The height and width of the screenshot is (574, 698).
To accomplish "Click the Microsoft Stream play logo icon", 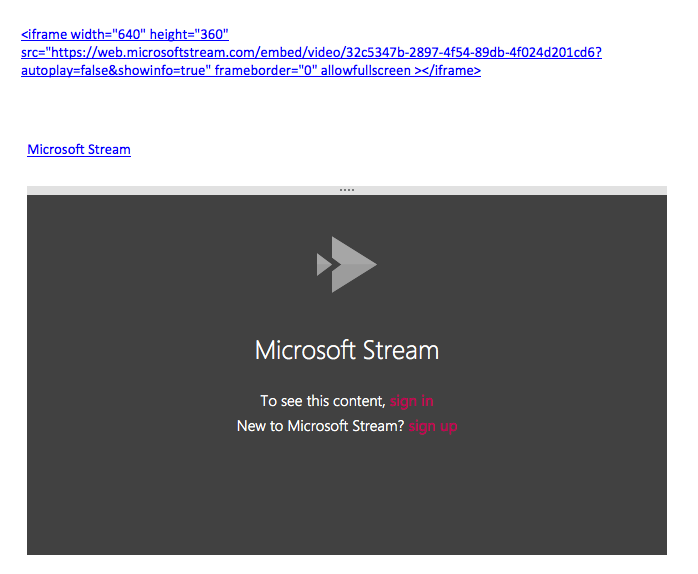I will [x=347, y=264].
